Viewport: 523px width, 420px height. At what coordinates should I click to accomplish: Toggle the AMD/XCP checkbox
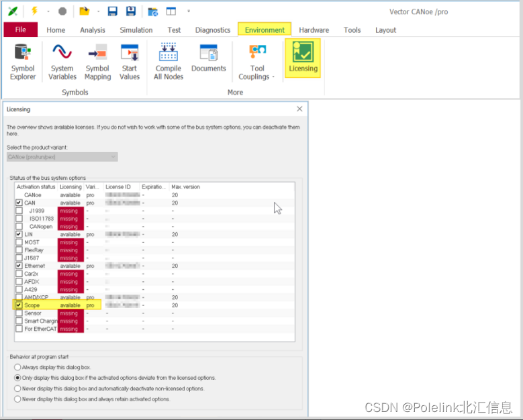coord(19,297)
